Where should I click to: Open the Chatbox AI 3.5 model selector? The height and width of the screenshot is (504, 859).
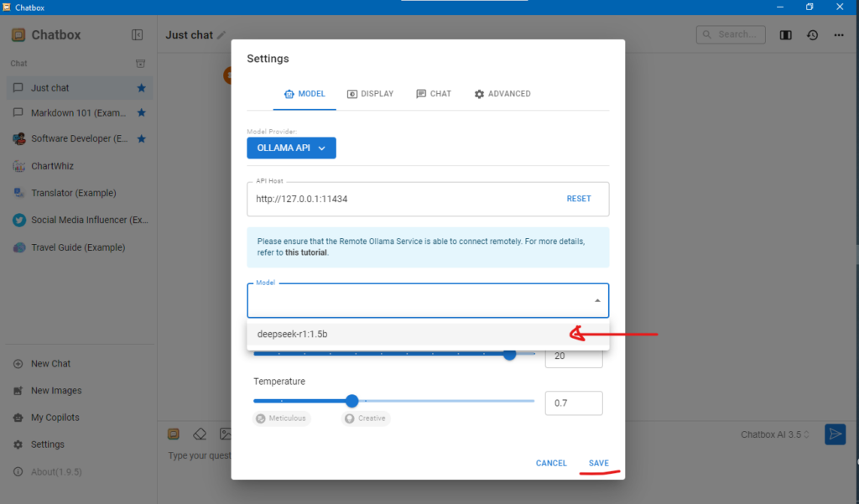(774, 434)
